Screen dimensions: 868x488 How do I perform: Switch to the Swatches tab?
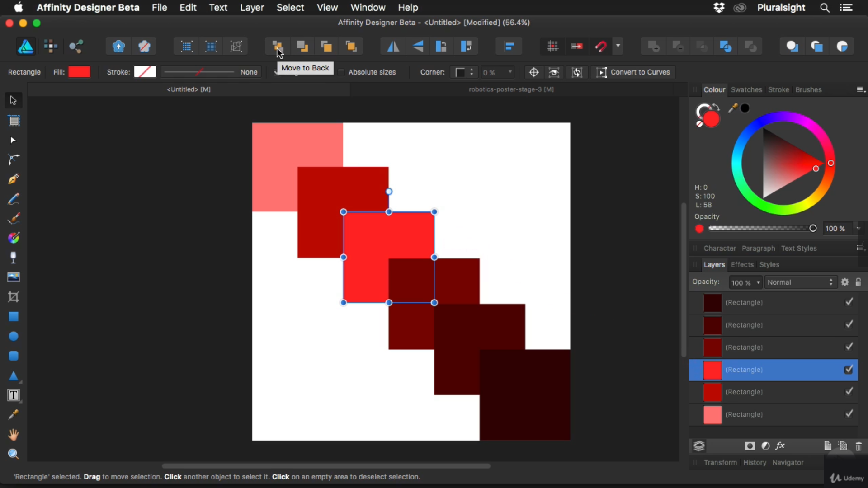pyautogui.click(x=746, y=90)
